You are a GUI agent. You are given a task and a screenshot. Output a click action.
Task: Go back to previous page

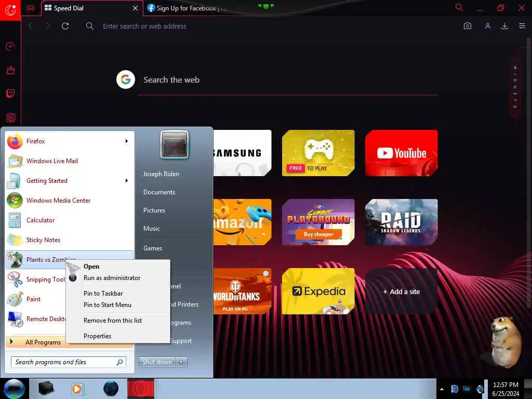pyautogui.click(x=31, y=26)
